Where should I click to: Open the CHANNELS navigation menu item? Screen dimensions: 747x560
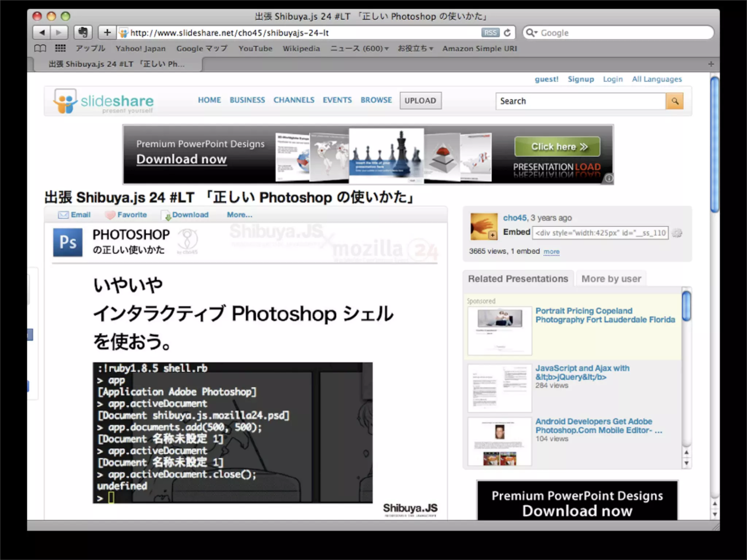pos(294,100)
